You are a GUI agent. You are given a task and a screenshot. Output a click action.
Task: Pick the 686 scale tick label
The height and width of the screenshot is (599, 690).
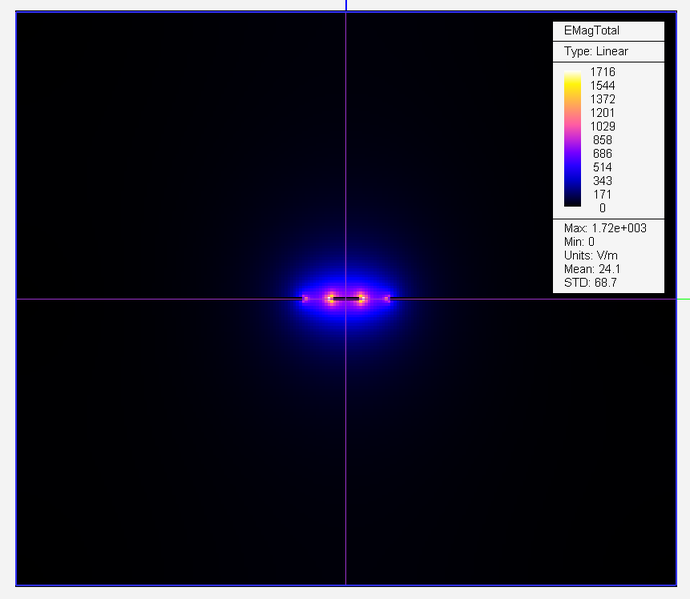click(602, 154)
